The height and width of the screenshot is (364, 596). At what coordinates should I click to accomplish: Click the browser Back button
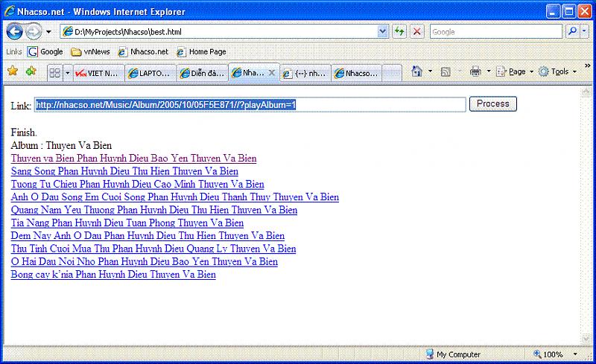(x=15, y=32)
